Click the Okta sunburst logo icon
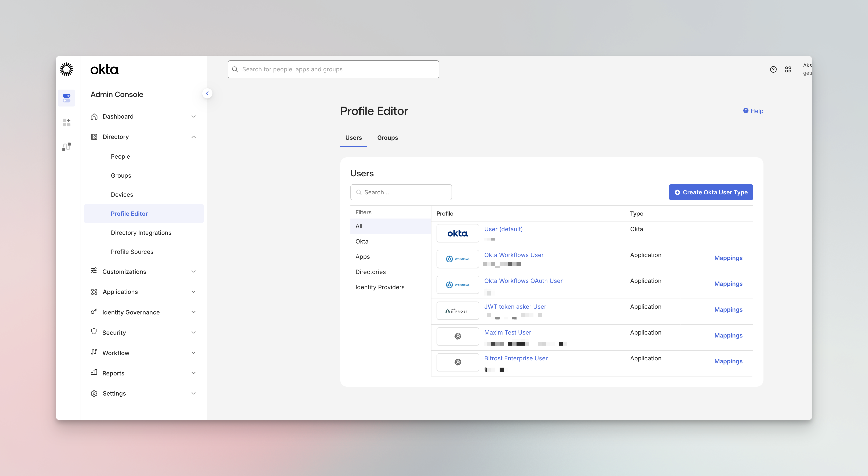The width and height of the screenshot is (868, 476). pyautogui.click(x=66, y=69)
